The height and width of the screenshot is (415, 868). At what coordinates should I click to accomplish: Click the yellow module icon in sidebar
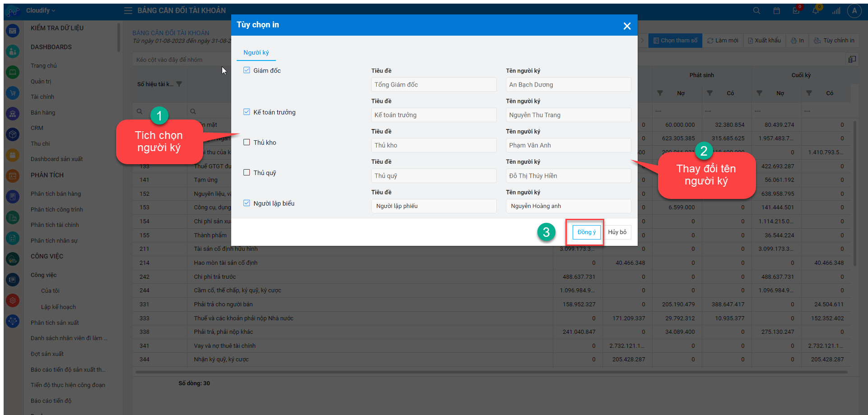tap(13, 155)
